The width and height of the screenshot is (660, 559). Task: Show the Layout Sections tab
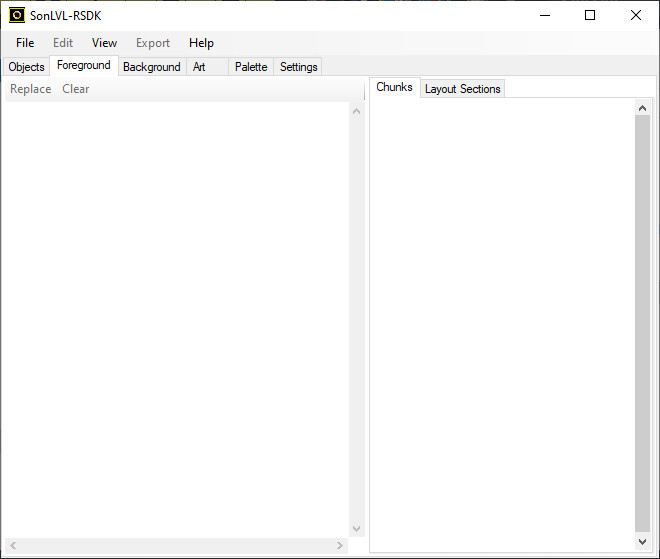[x=462, y=89]
